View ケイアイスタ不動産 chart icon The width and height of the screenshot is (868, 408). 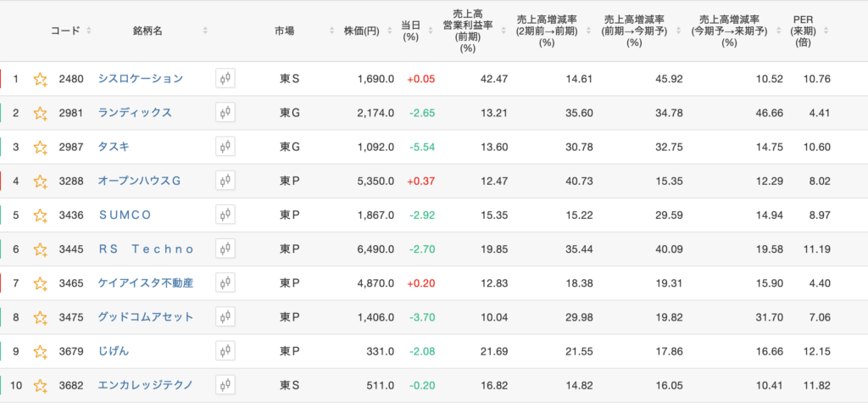click(x=225, y=283)
